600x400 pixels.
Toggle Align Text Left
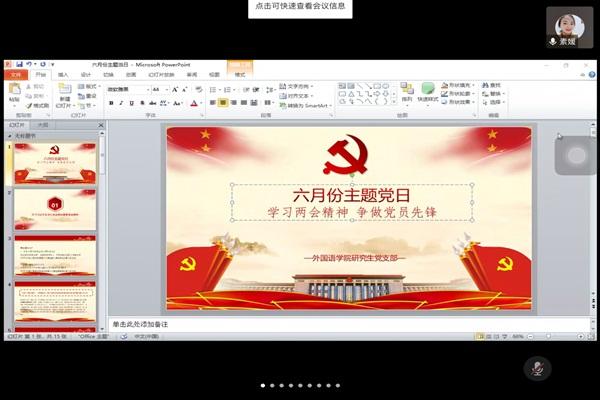coord(213,103)
